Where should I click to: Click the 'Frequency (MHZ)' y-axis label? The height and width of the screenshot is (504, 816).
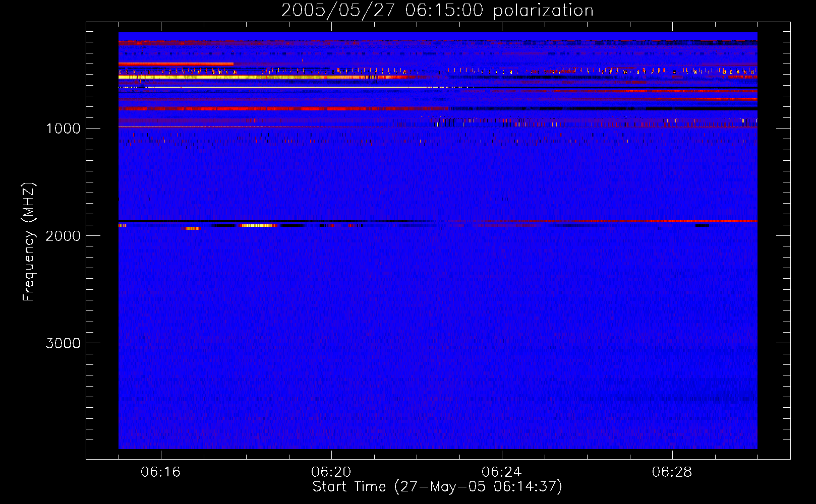[x=29, y=242]
